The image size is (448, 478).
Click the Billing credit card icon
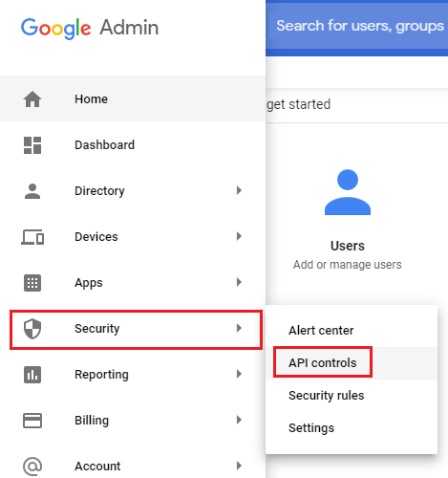pyautogui.click(x=32, y=421)
